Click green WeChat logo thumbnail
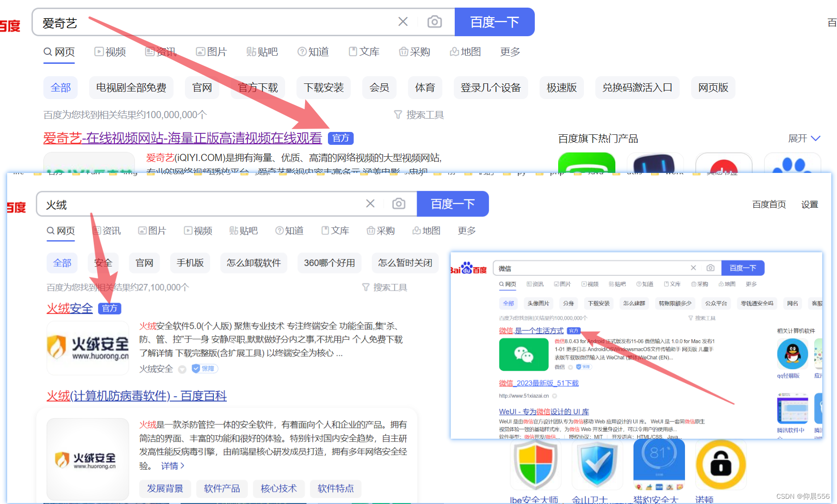837x504 pixels. coord(524,354)
